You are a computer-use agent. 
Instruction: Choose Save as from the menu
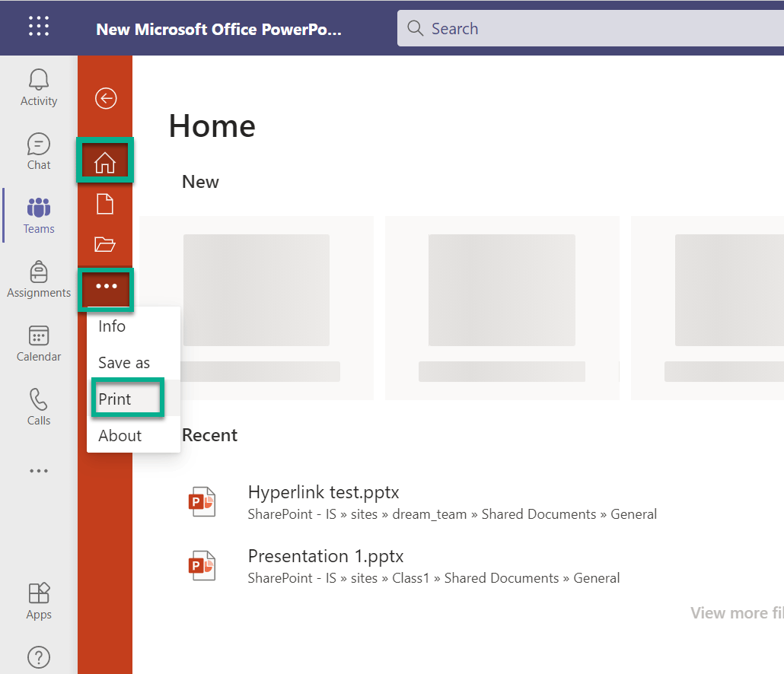coord(133,363)
